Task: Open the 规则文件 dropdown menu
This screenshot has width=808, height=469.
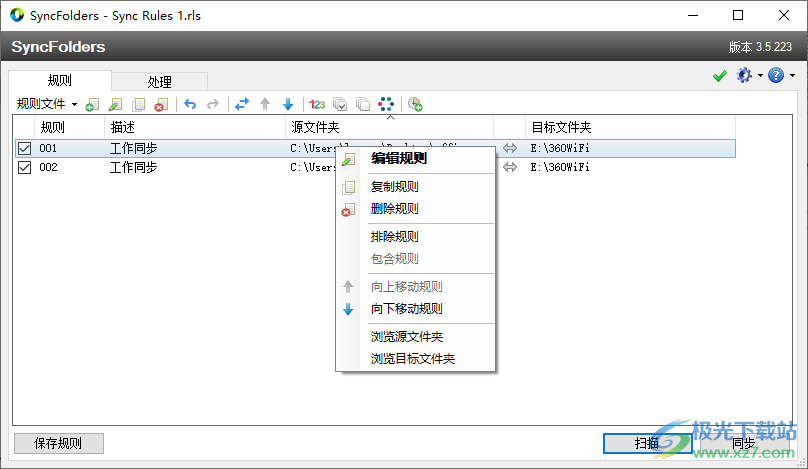Action: (x=47, y=104)
